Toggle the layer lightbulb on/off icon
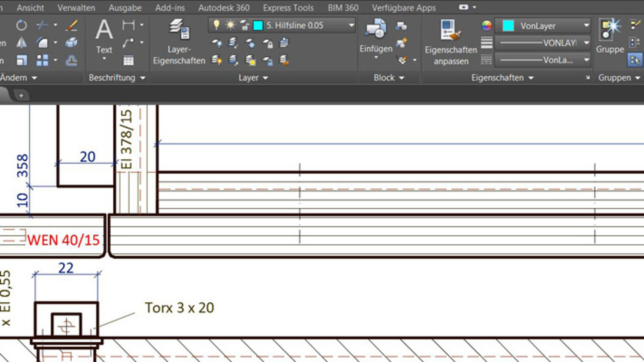This screenshot has width=644, height=362. pyautogui.click(x=217, y=25)
